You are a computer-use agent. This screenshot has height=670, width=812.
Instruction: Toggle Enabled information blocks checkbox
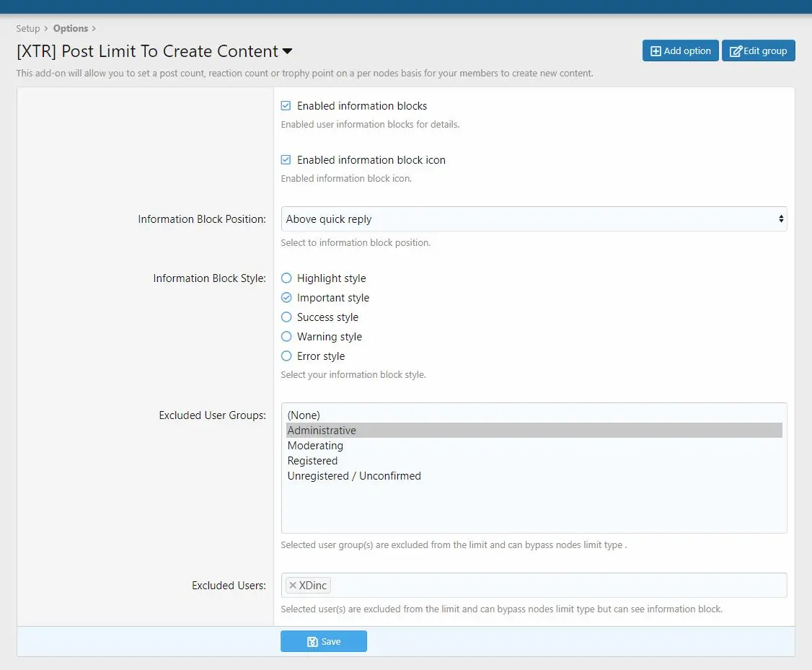(286, 105)
